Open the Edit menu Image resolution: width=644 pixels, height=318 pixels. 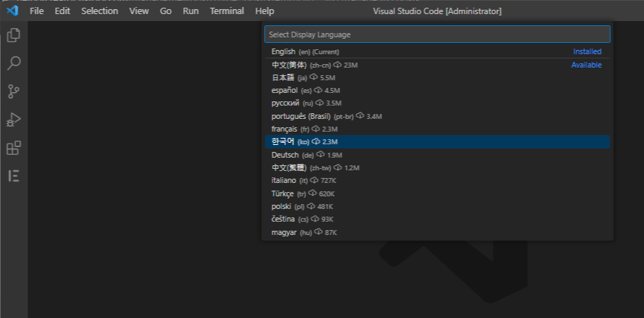(x=63, y=11)
